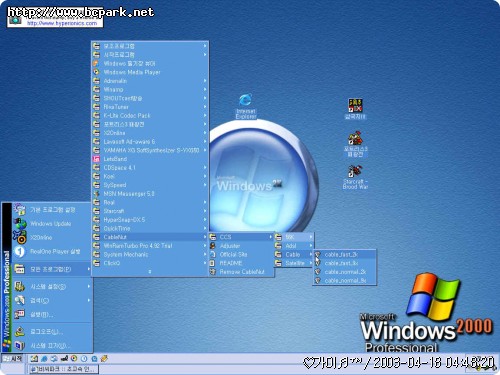Click the Starcraft entry in Programs menu
Screen dimensions: 500x375
(150, 211)
